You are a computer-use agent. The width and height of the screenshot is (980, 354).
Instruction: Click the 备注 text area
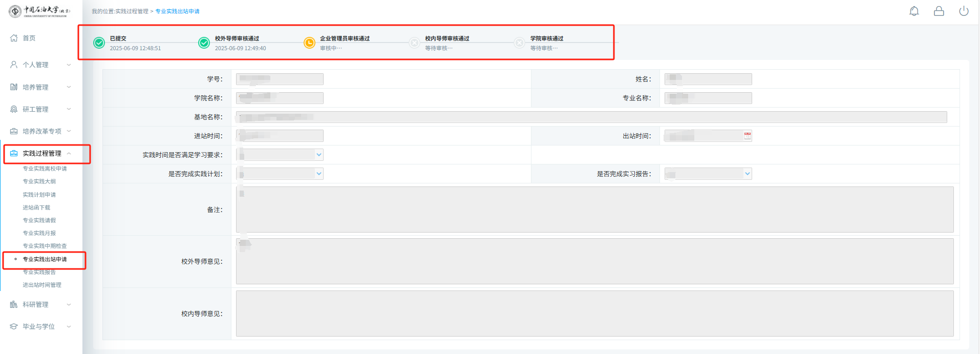coord(594,210)
